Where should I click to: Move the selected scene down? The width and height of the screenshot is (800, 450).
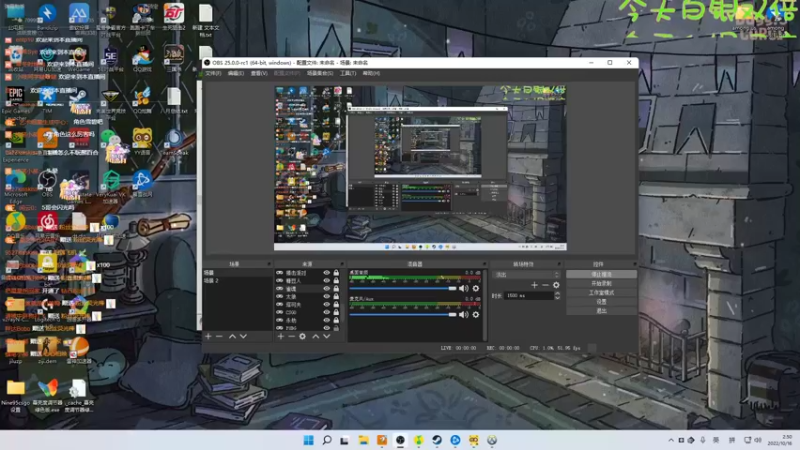tap(243, 336)
